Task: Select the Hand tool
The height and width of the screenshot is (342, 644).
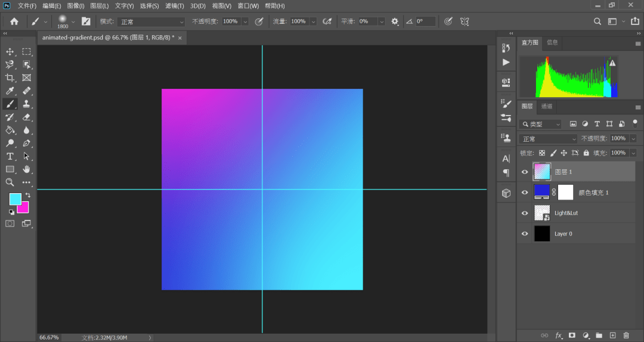Action: 27,169
